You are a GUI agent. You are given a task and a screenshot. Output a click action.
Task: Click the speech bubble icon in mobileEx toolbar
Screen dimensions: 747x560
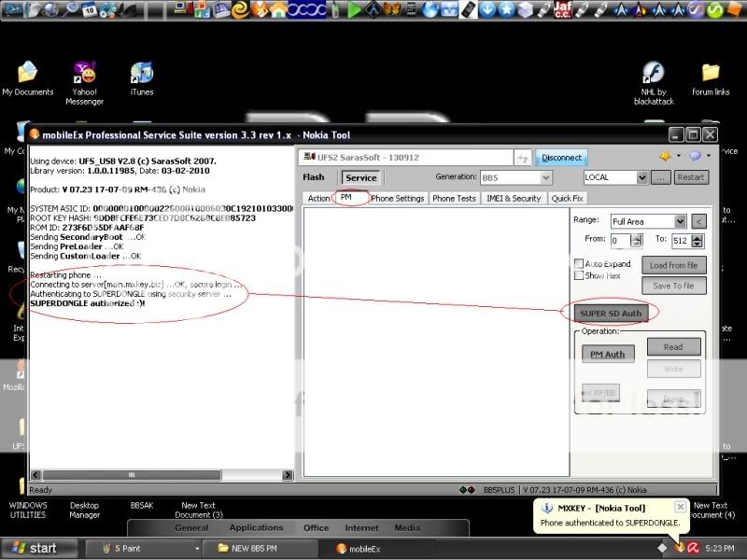[x=696, y=156]
